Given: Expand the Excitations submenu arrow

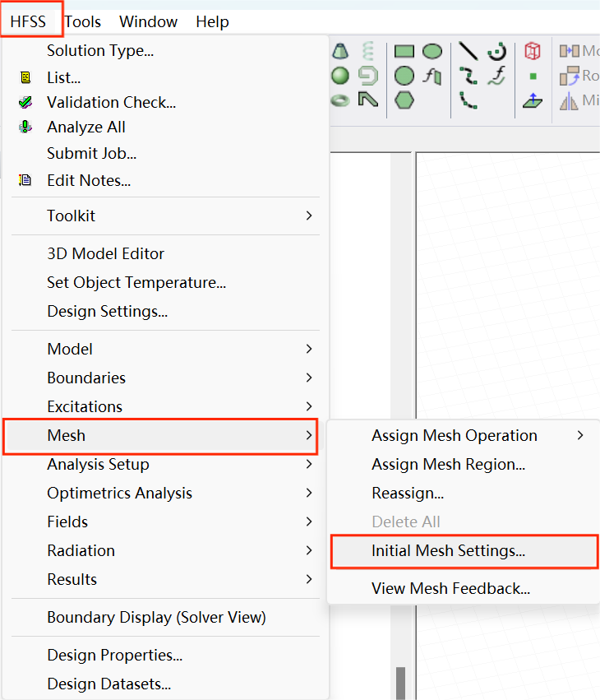Looking at the screenshot, I should point(309,406).
